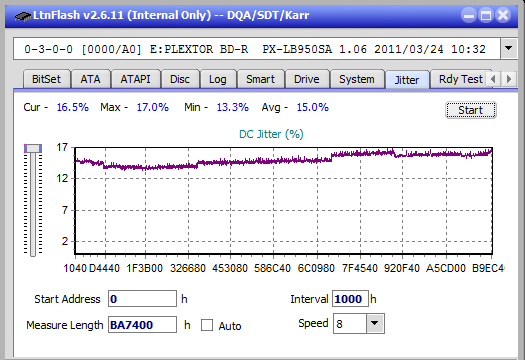Enable the Auto checkbox
This screenshot has width=525, height=360.
[x=207, y=325]
